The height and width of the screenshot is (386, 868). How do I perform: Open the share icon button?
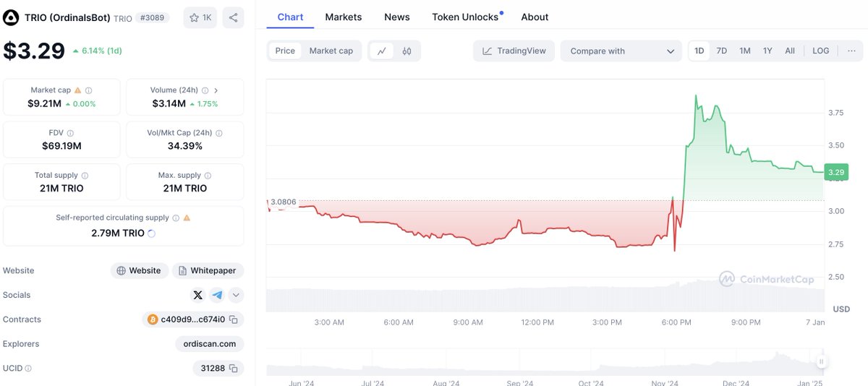pyautogui.click(x=233, y=17)
